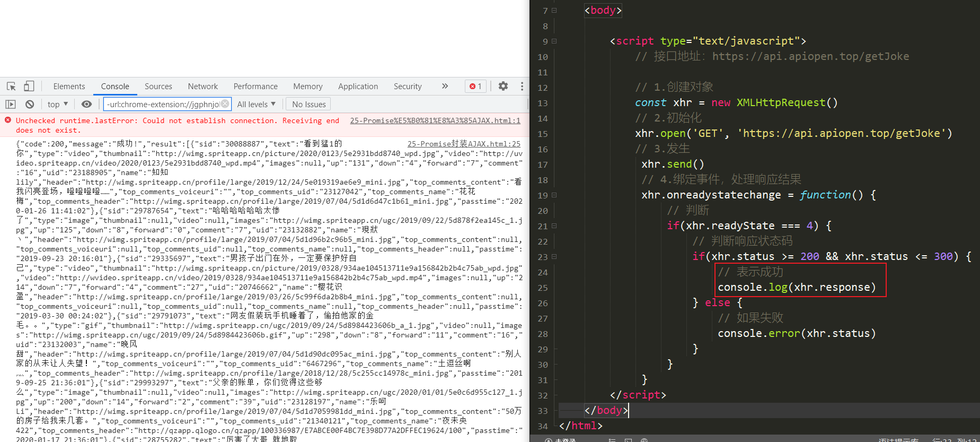
Task: Open the All levels log filter dropdown
Action: tap(257, 105)
